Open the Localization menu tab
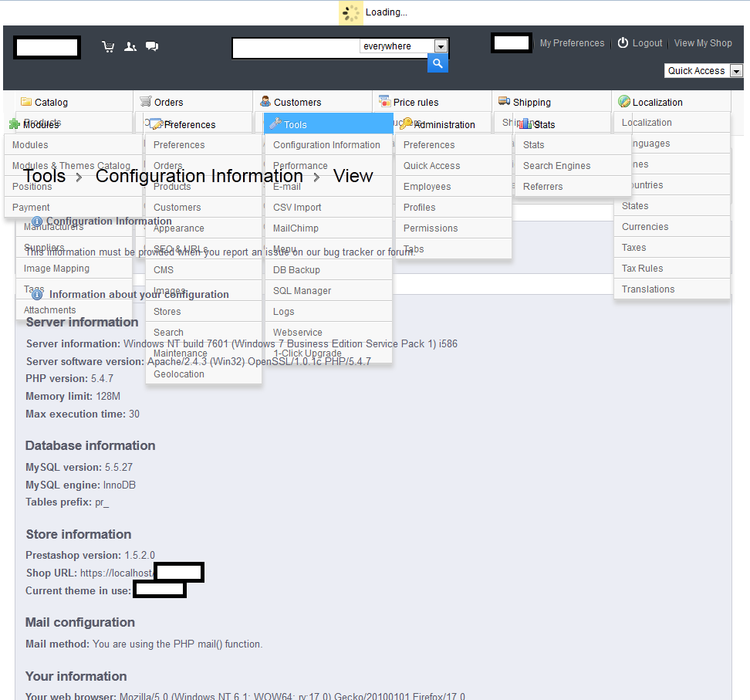The image size is (750, 700). pyautogui.click(x=671, y=102)
